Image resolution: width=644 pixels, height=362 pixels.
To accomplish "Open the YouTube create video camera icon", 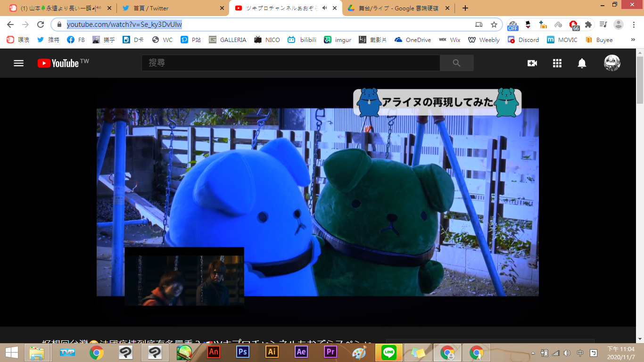I will pos(532,63).
